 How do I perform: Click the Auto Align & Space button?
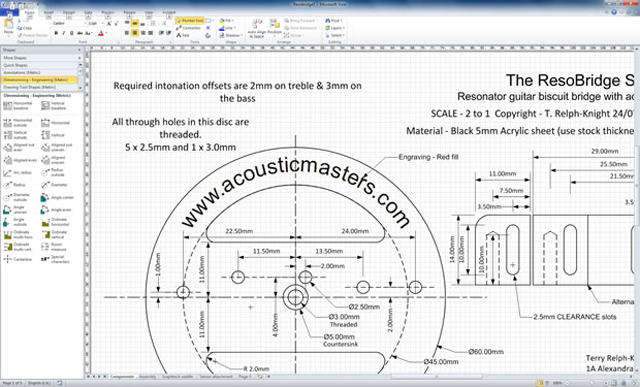point(257,28)
